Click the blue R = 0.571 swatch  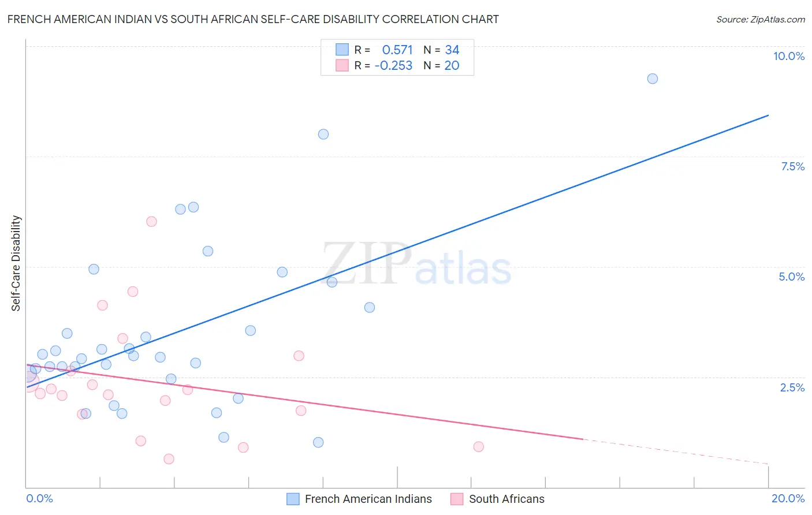pos(342,50)
